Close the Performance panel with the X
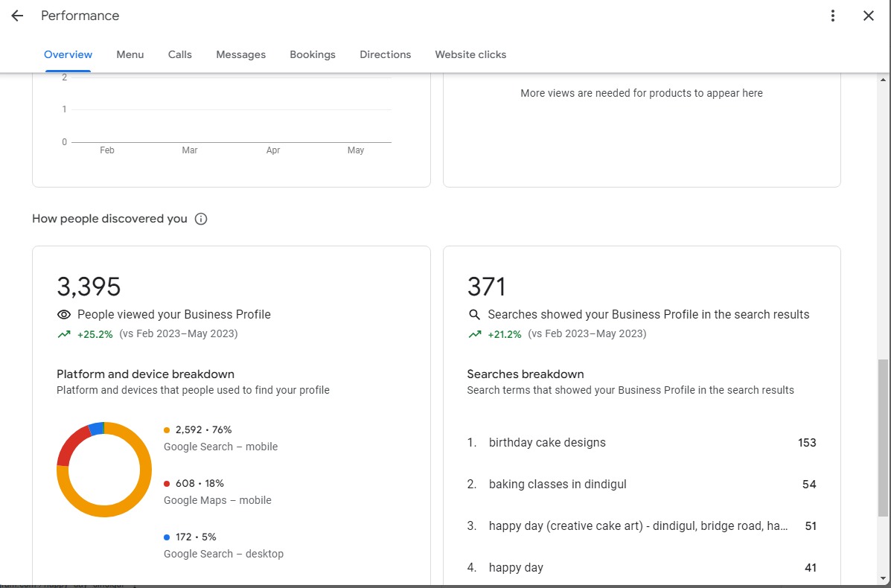This screenshot has height=588, width=891. (x=868, y=16)
